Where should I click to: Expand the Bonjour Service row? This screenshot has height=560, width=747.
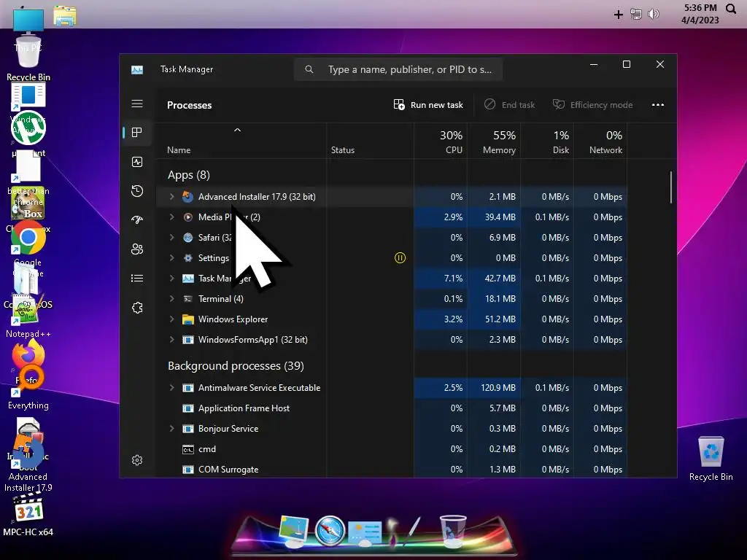172,429
